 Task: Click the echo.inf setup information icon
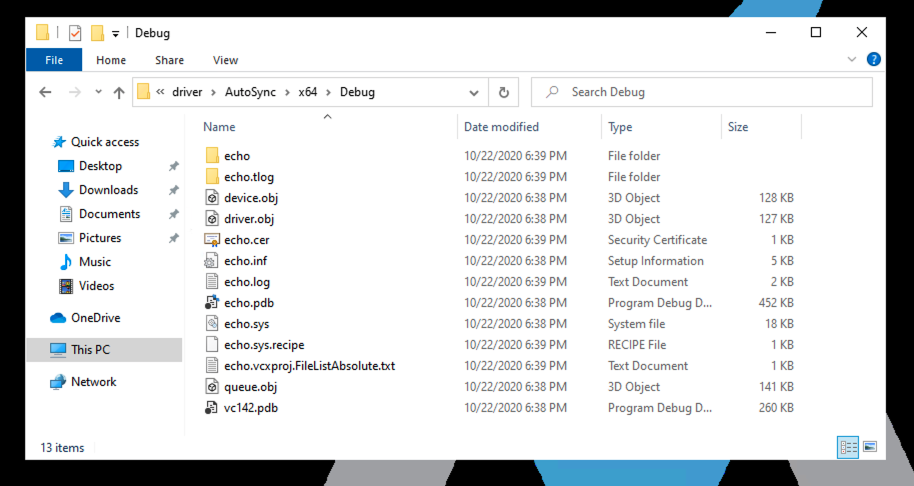[x=211, y=261]
